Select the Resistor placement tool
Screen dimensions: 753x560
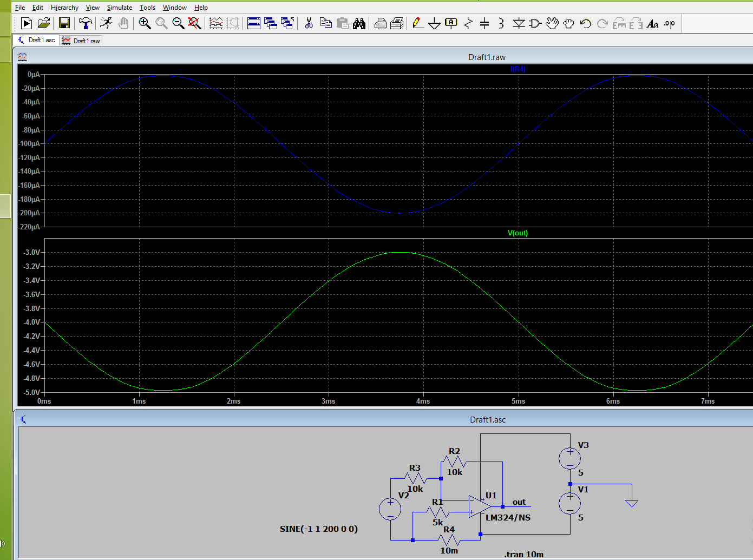[x=468, y=23]
